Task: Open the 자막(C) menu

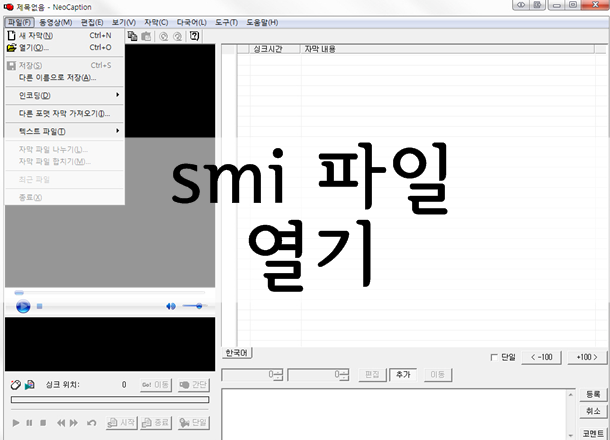Action: click(156, 23)
